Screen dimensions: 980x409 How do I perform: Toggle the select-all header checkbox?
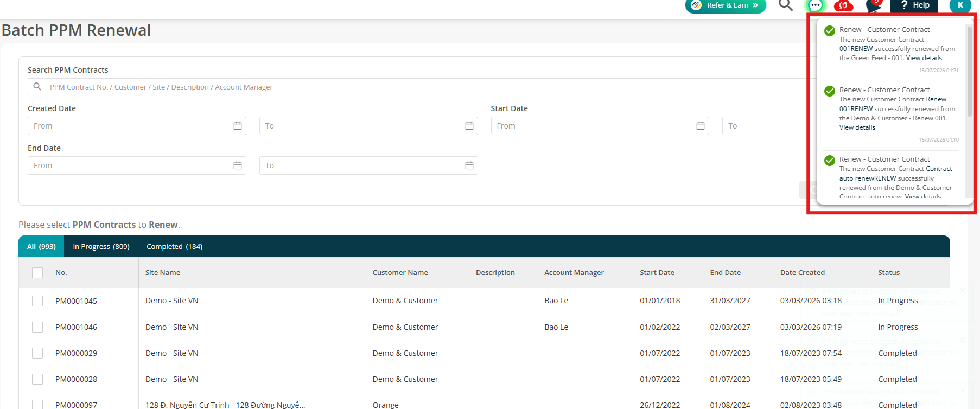tap(37, 273)
